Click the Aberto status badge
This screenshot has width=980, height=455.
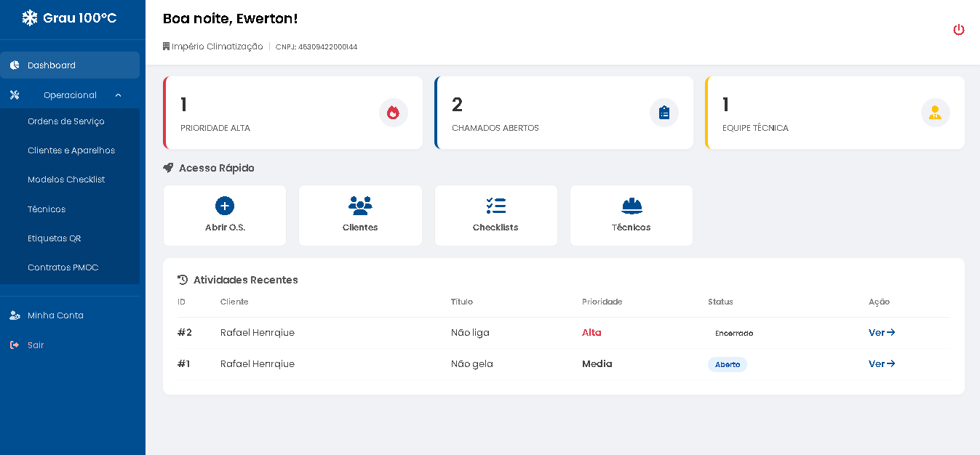[x=727, y=364]
